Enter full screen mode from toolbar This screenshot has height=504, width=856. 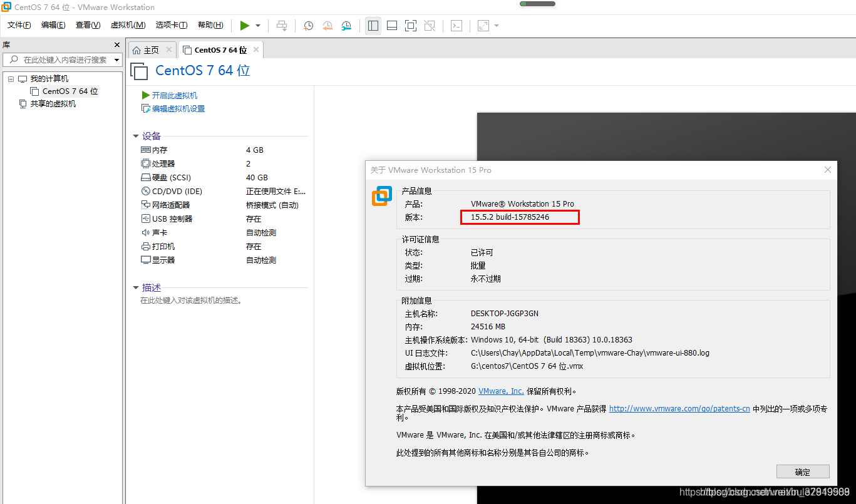pos(411,26)
